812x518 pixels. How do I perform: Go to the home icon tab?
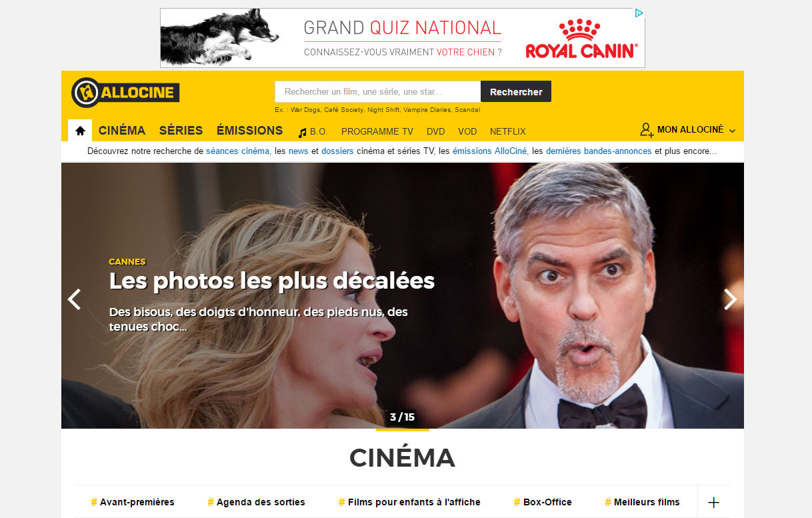[x=80, y=131]
